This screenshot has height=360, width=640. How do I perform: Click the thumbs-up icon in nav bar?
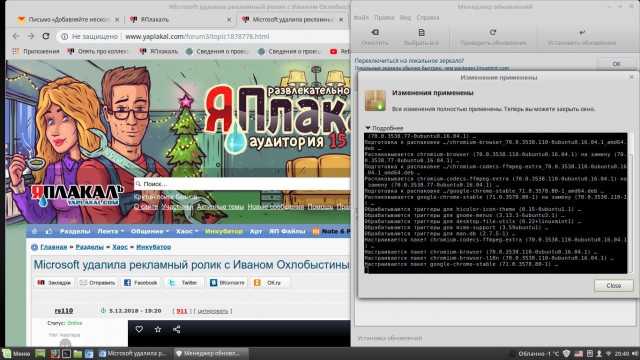click(x=49, y=231)
